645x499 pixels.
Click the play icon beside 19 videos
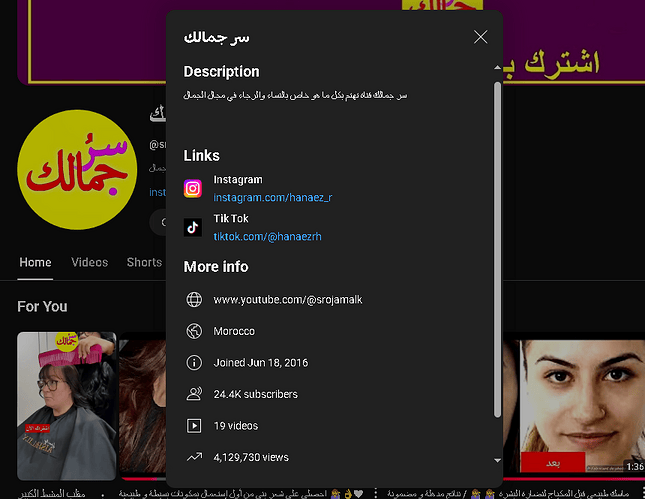coord(194,426)
